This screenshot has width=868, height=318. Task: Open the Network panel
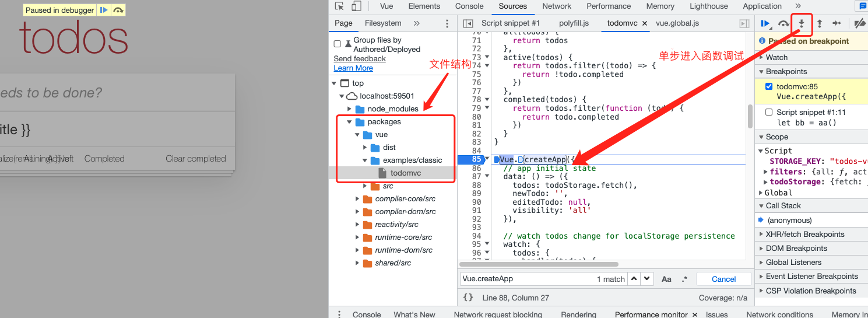(557, 6)
